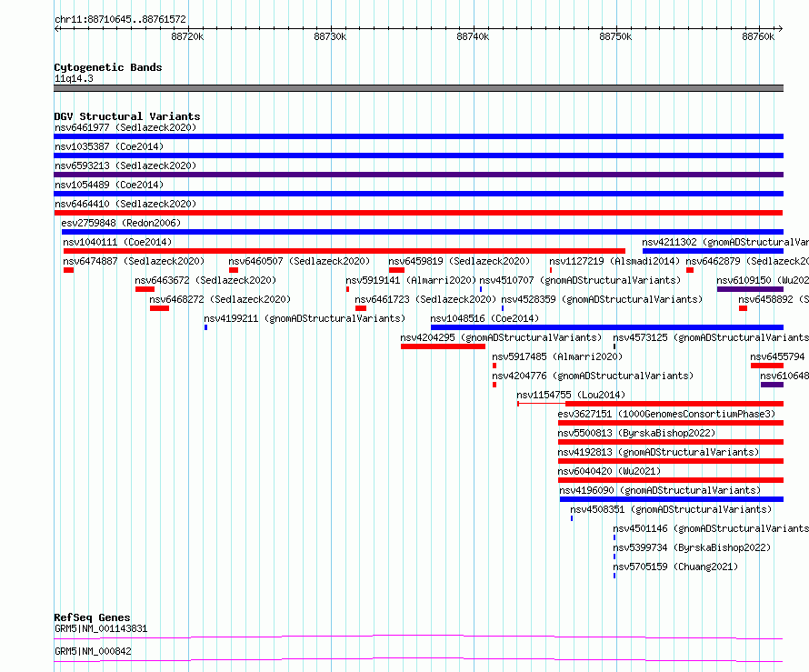Click the red bar of nsv5500813
Viewport: 809px width, 672px height.
click(x=671, y=442)
